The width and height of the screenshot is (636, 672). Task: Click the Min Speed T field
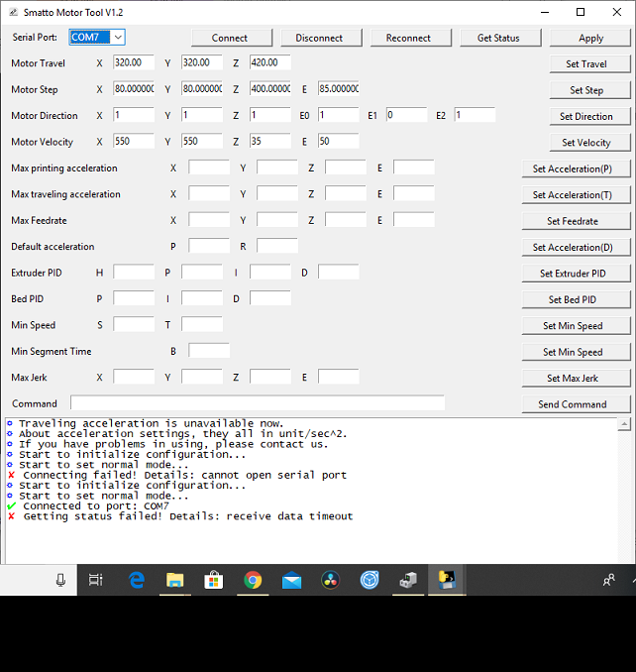[202, 324]
